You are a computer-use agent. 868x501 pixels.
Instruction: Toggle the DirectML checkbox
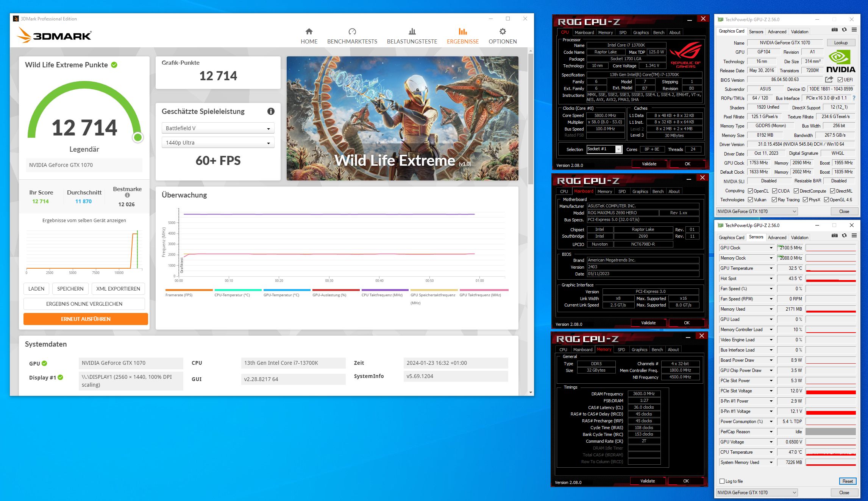tap(832, 191)
